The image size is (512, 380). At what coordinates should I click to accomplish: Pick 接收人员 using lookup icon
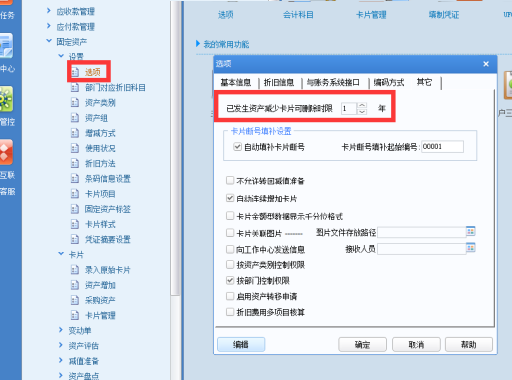[470, 248]
